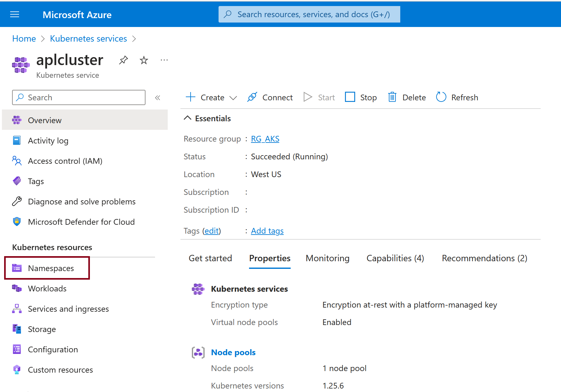Collapse the left sidebar menu
Image resolution: width=561 pixels, height=392 pixels.
pyautogui.click(x=158, y=98)
